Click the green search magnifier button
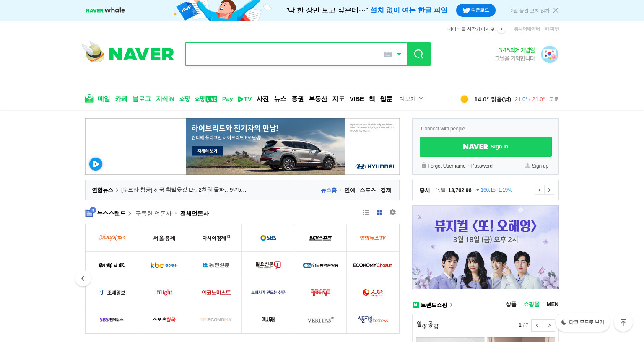Image resolution: width=644 pixels, height=342 pixels. pyautogui.click(x=419, y=54)
